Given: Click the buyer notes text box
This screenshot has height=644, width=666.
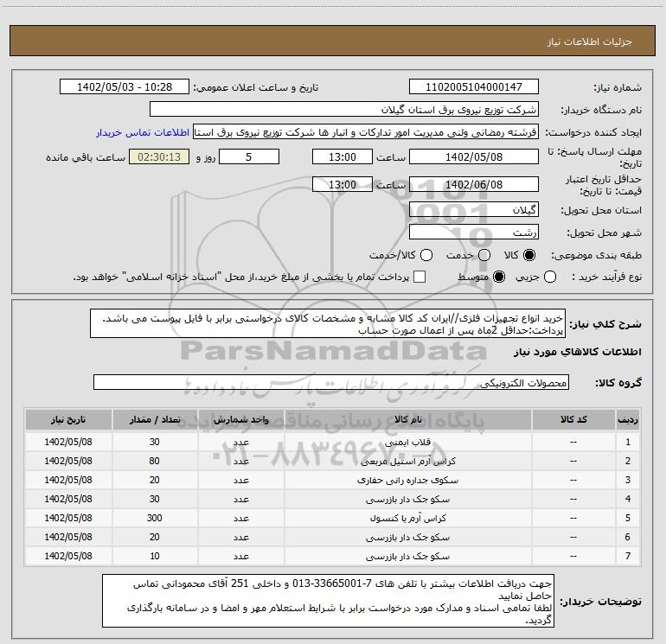Looking at the screenshot, I should click(328, 602).
